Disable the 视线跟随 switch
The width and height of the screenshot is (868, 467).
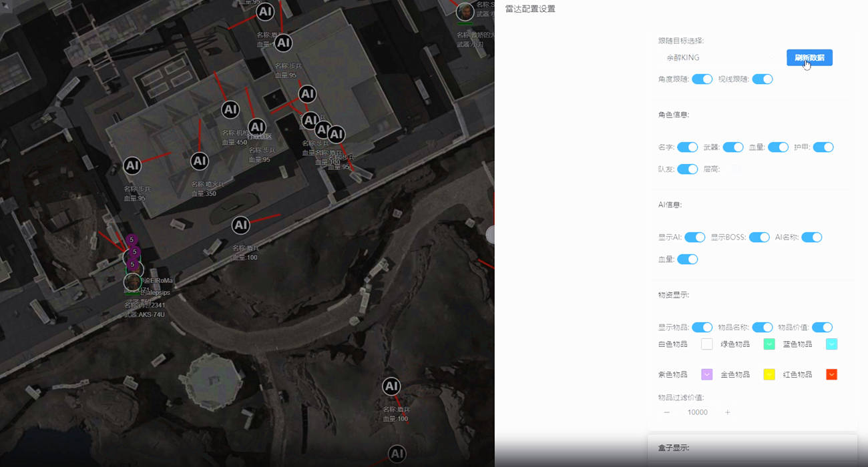point(762,79)
